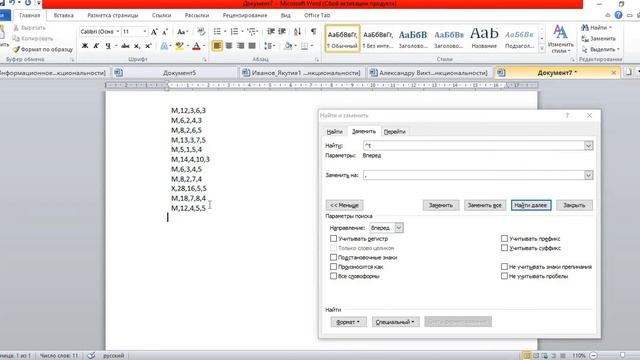Viewport: 640px width, 360px height.
Task: Click the zoom out minus button
Action: click(x=593, y=356)
